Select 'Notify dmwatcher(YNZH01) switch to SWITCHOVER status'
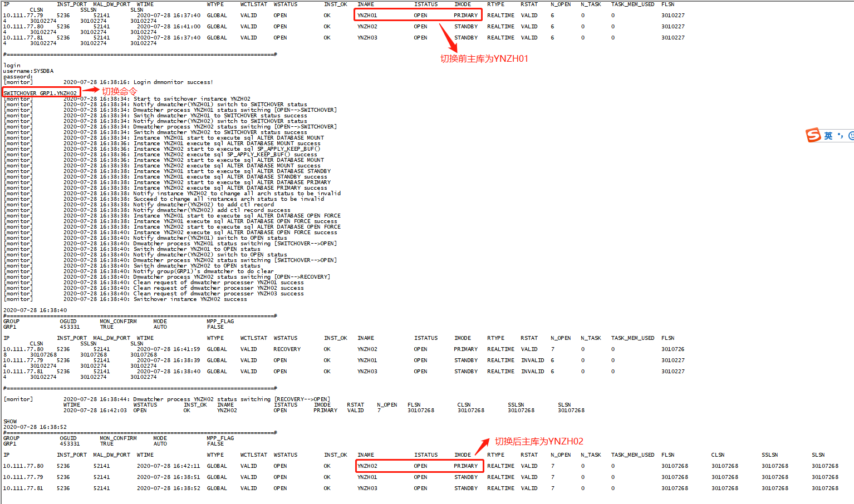854x504 pixels. coord(220,105)
